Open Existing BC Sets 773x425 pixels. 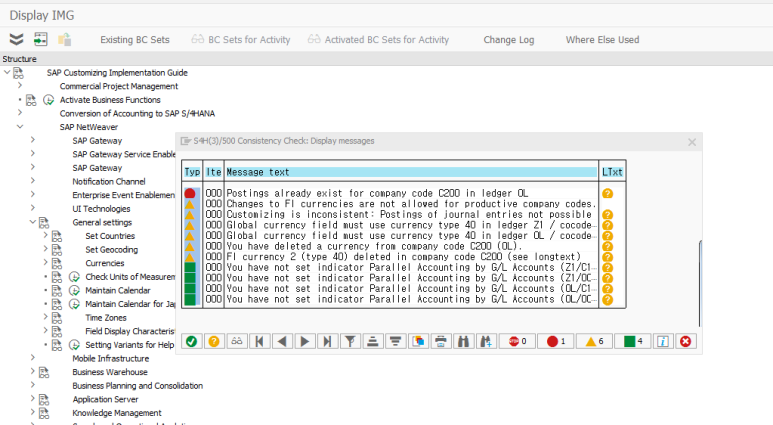(x=135, y=39)
